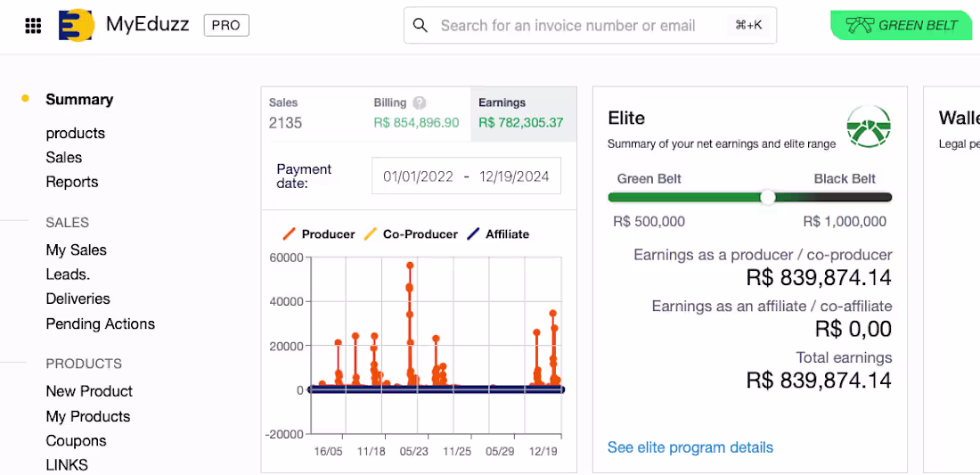Toggle the Affiliate series in chart legend
This screenshot has width=980, height=475.
498,234
